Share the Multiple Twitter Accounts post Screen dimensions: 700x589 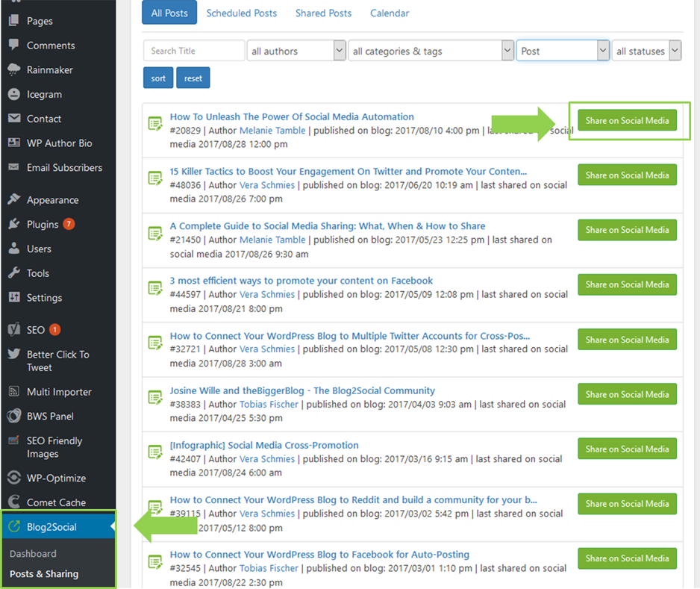(627, 340)
